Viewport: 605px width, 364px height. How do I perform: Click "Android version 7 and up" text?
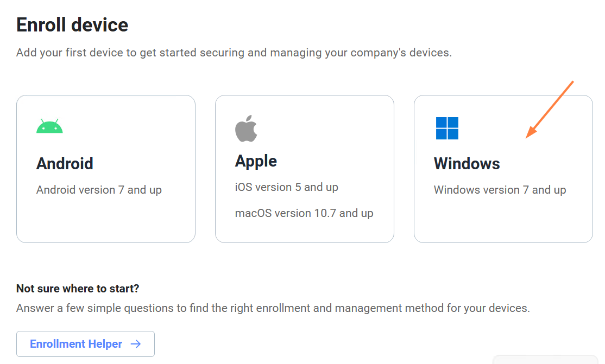(99, 190)
